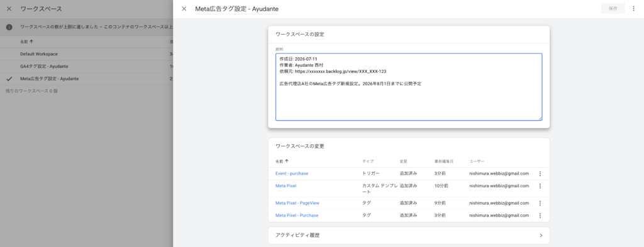Click the 残りのワークスペース 0 個 text
This screenshot has height=247, width=644.
[31, 91]
